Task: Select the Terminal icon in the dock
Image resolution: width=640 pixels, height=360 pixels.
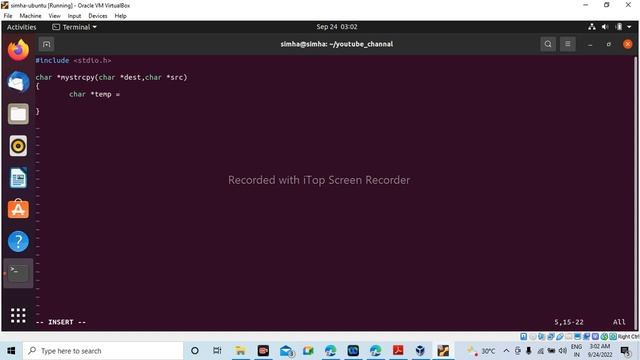Action: pos(18,273)
